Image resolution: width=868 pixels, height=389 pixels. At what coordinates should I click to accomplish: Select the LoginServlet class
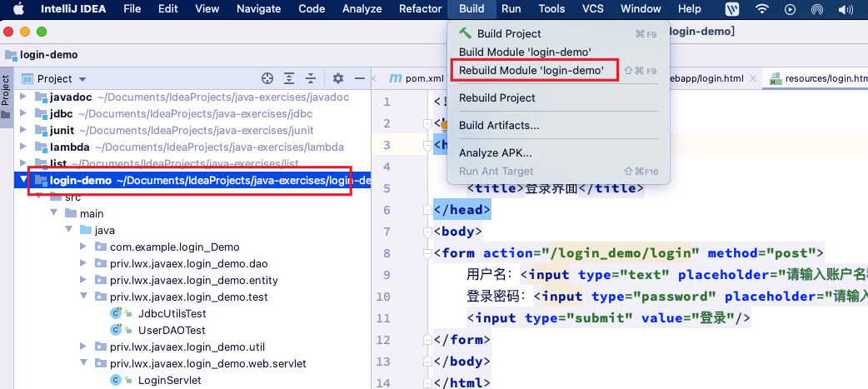169,380
